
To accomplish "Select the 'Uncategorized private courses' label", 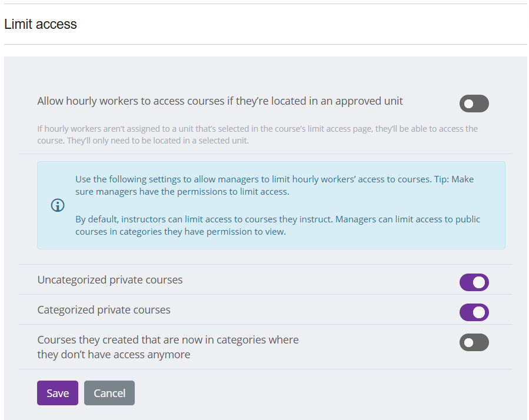I will (110, 280).
